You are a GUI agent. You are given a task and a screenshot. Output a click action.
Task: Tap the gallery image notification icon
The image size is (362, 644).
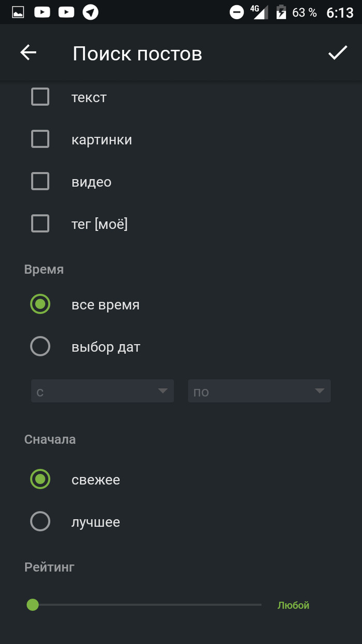18,12
